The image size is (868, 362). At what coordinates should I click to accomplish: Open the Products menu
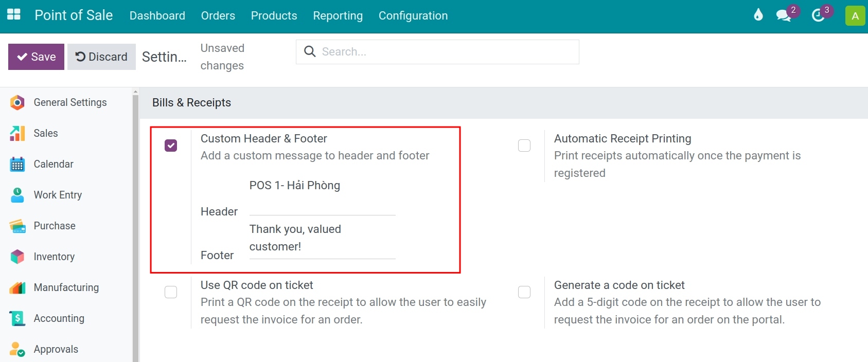(x=274, y=15)
